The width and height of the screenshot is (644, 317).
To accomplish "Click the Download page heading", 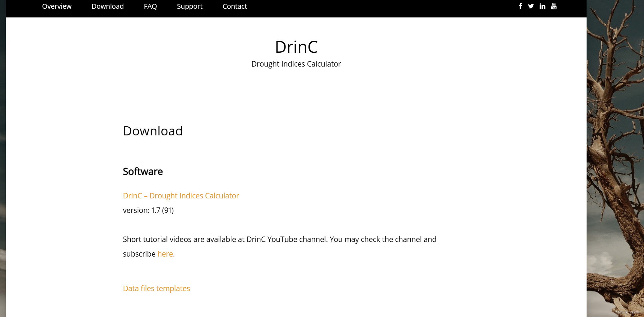I will point(153,131).
